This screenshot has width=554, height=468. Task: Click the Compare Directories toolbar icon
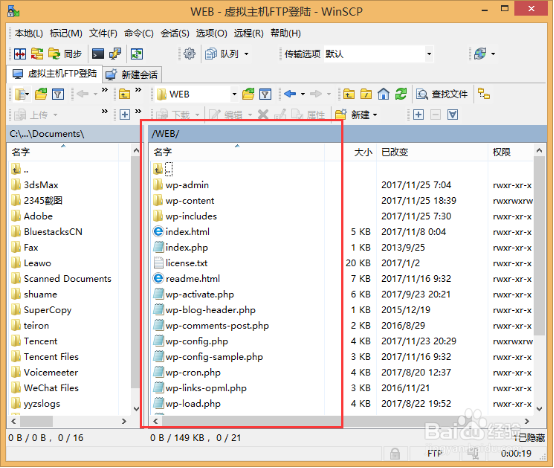(x=20, y=54)
